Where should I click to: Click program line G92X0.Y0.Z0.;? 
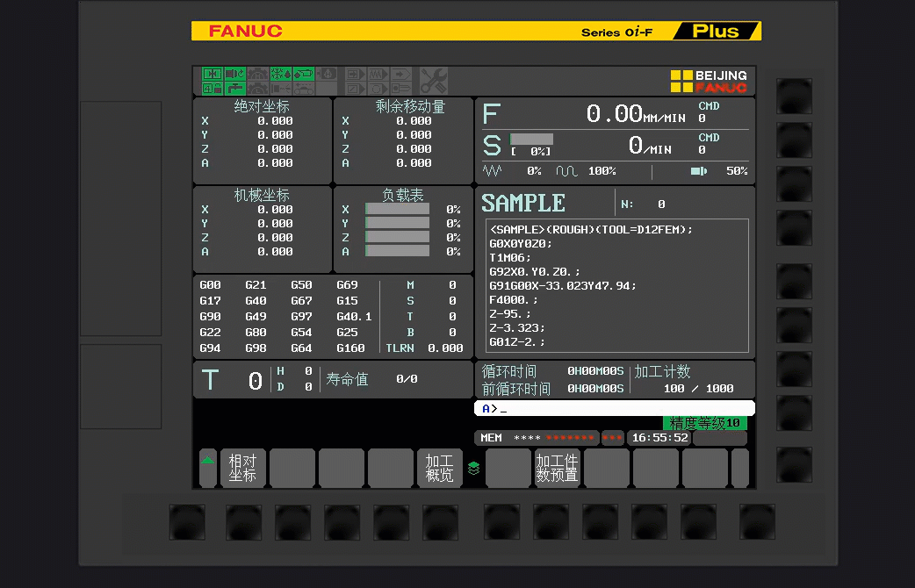point(535,271)
